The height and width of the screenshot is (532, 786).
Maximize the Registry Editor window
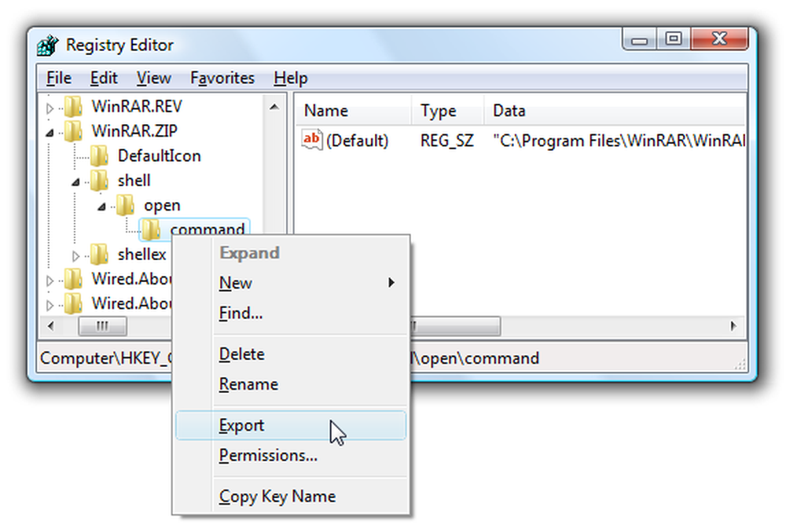click(x=674, y=39)
